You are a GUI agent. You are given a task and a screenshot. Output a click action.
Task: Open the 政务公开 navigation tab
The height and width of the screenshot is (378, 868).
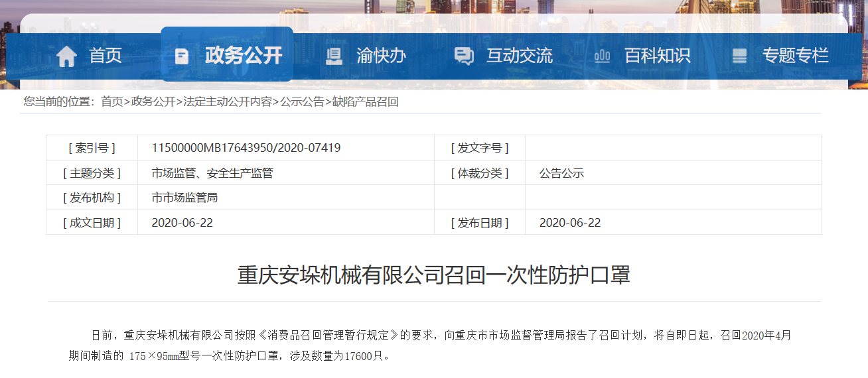[227, 54]
